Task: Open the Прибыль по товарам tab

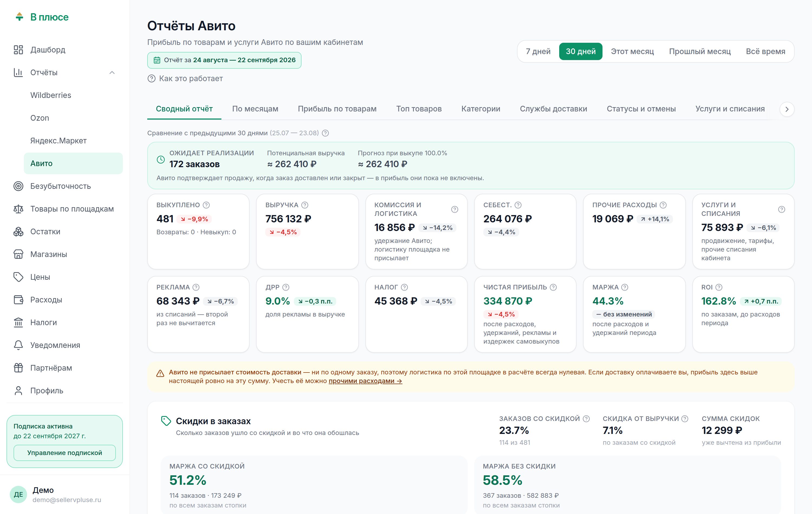Action: [337, 109]
